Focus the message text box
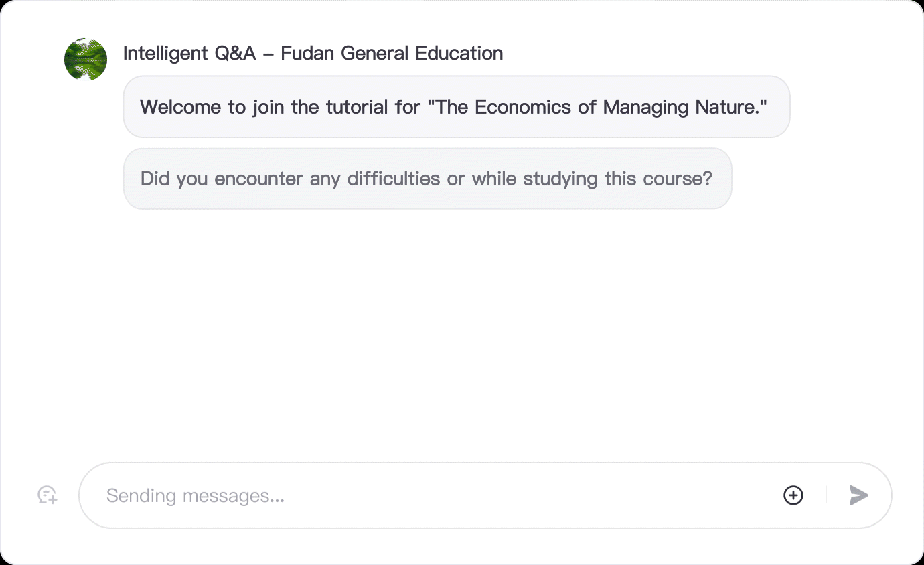This screenshot has width=924, height=565. click(429, 495)
